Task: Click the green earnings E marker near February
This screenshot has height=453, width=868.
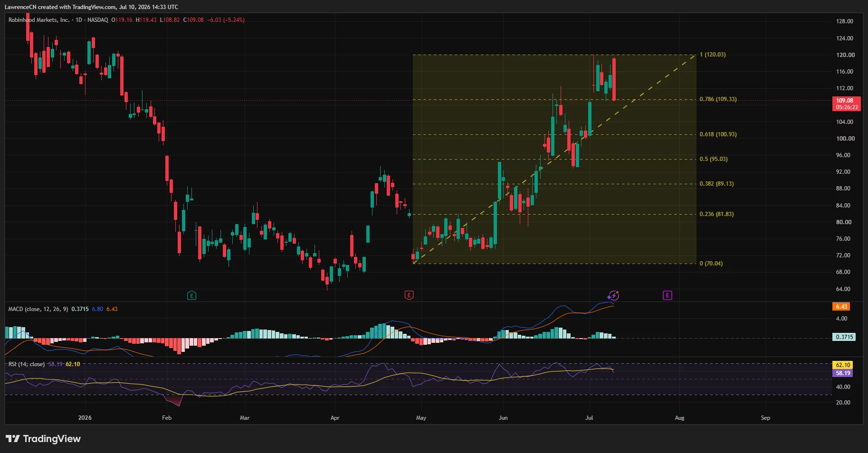Action: [x=191, y=295]
